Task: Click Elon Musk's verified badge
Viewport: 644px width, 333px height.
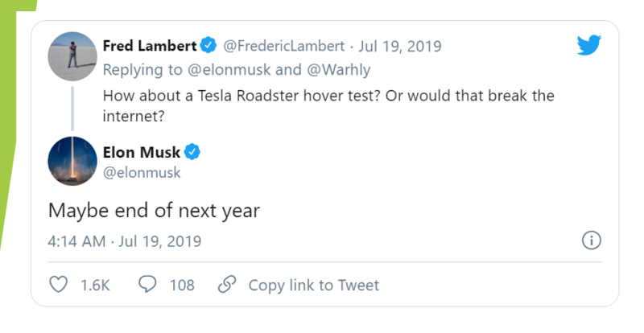Action: (192, 152)
